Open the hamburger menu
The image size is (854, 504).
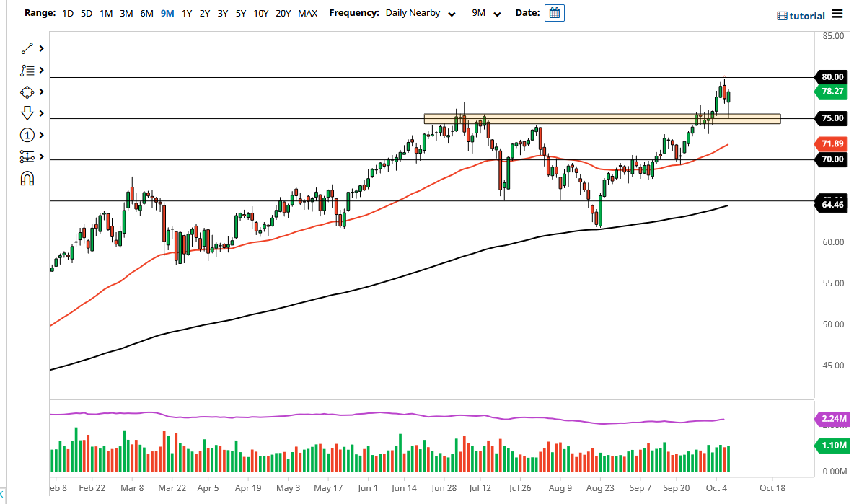point(838,14)
